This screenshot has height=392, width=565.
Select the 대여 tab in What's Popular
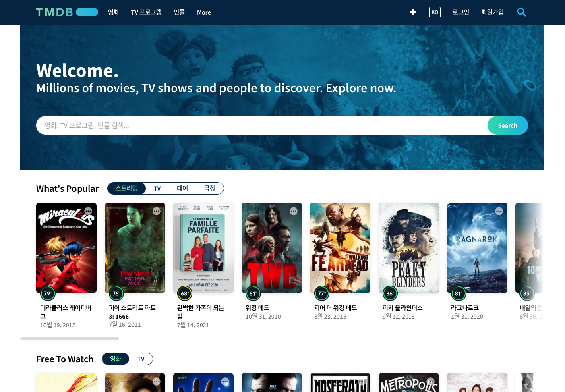pyautogui.click(x=182, y=188)
